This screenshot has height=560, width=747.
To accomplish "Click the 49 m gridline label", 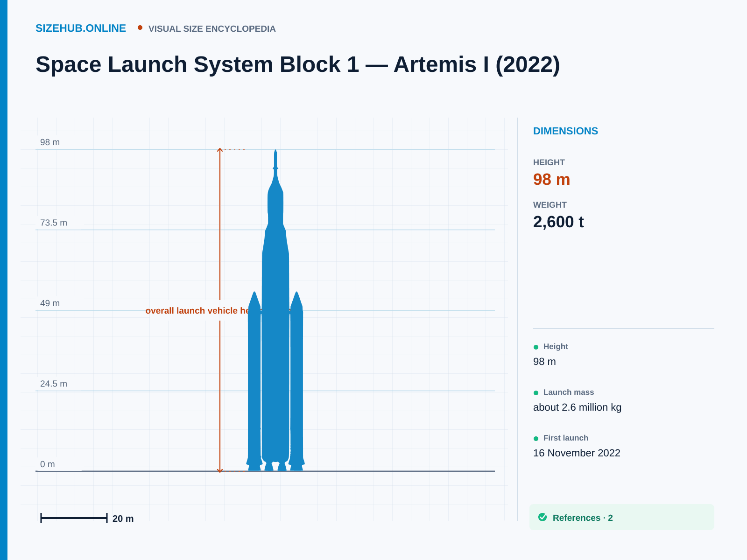I will pos(50,303).
